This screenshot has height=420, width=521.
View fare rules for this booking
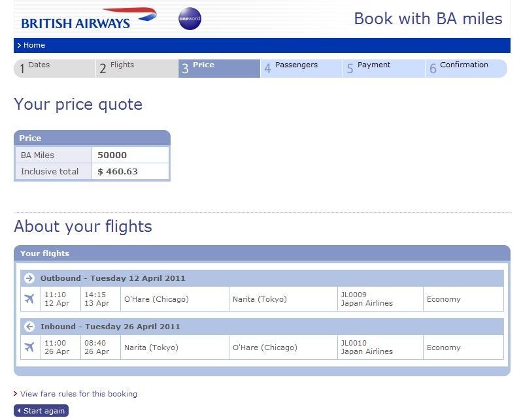click(78, 394)
